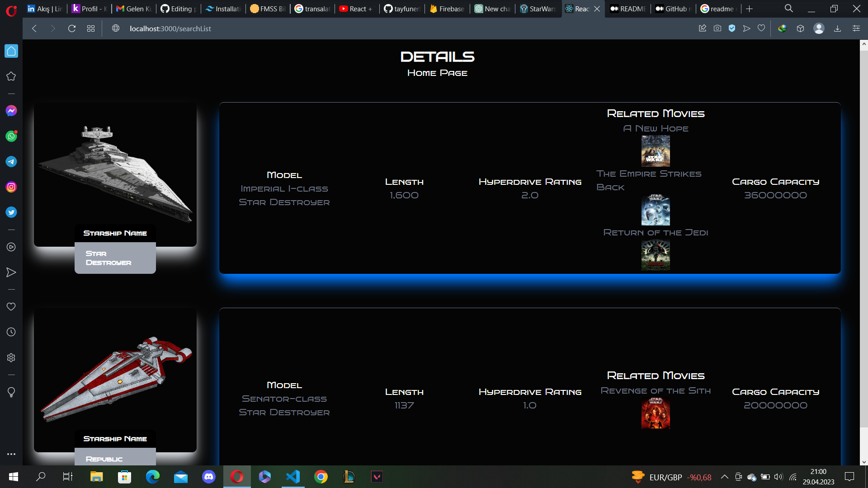Click the cargo capacity value 36000000

pyautogui.click(x=775, y=195)
